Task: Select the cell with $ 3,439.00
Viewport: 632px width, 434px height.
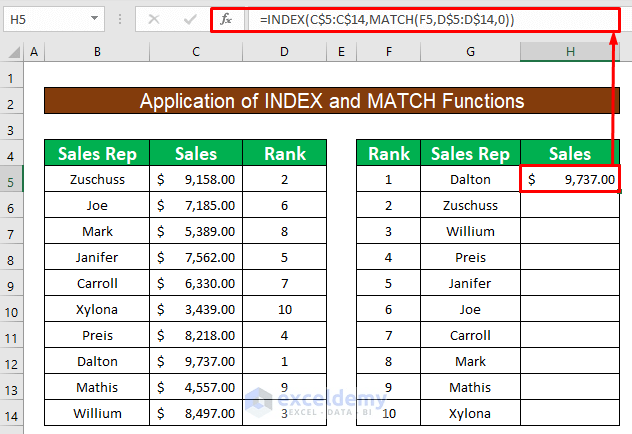Action: point(196,309)
